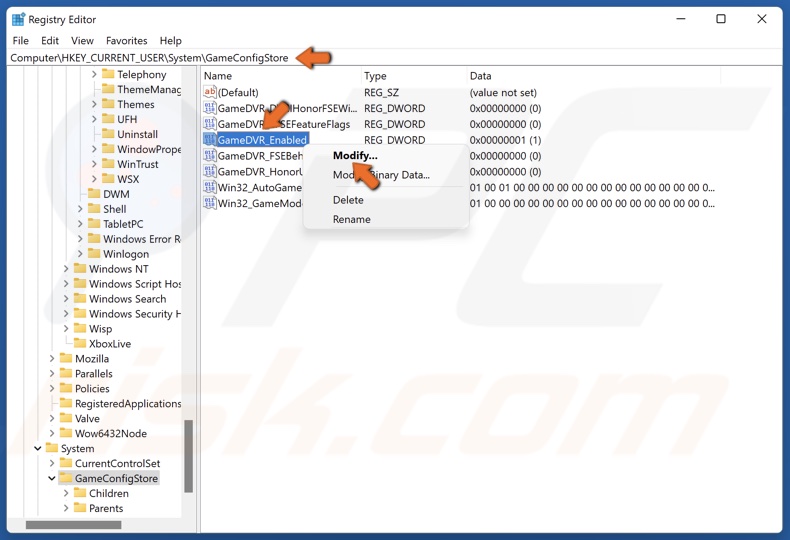
Task: Select the ThemeManager key
Action: click(x=149, y=89)
